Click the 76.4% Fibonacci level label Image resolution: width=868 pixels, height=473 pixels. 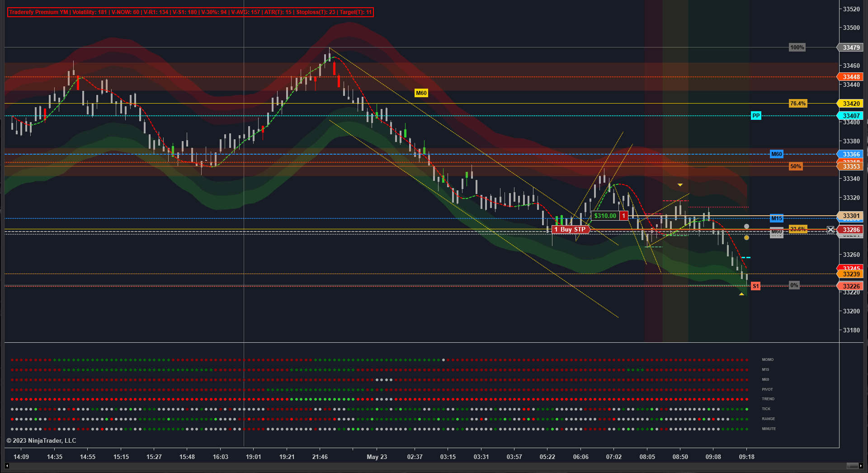pos(798,104)
